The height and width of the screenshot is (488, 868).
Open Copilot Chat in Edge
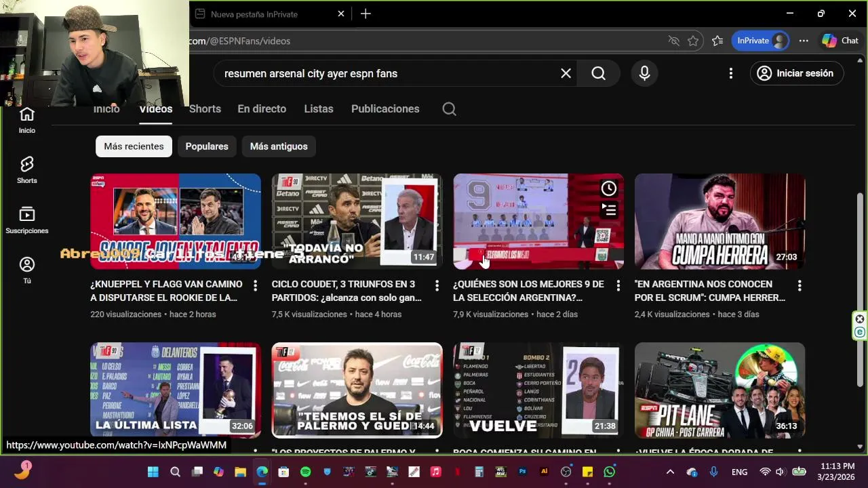click(840, 41)
